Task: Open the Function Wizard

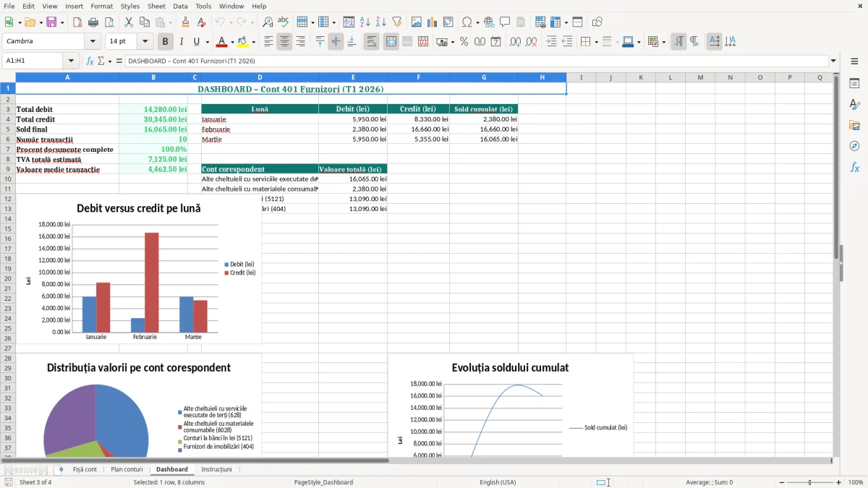Action: click(x=90, y=61)
